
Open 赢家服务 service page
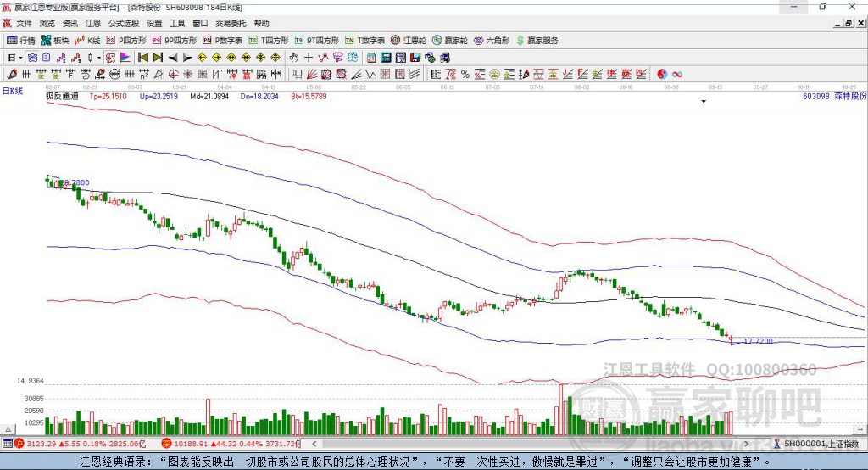point(537,41)
